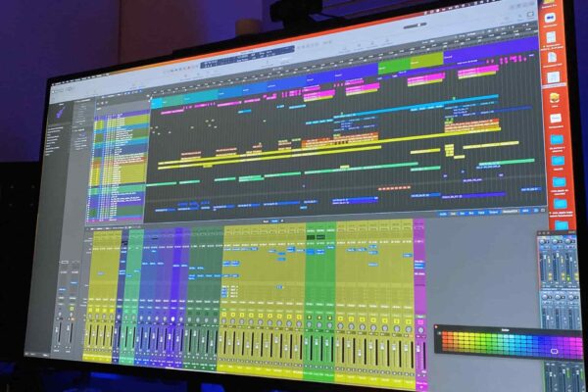Click the LCD display in the control bar

point(248,57)
